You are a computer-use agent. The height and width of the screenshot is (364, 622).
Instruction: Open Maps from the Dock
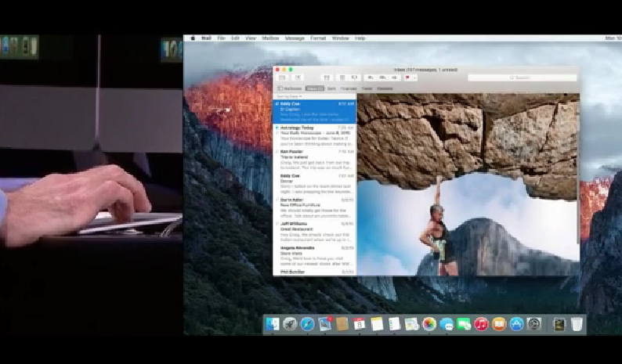click(x=412, y=324)
